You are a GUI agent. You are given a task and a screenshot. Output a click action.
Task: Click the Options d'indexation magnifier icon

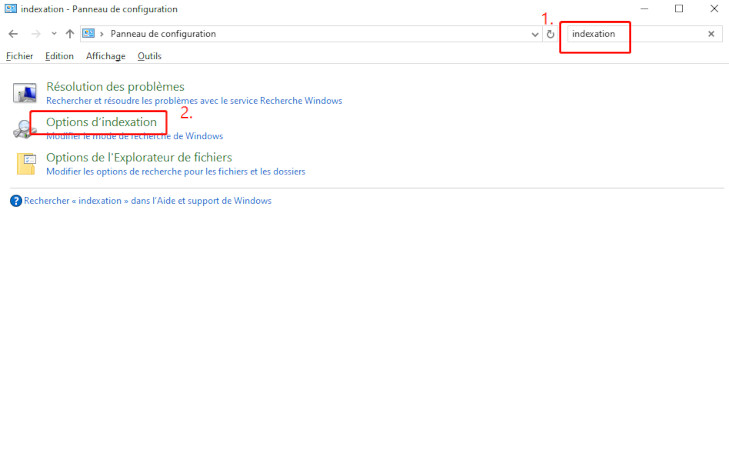tap(25, 129)
